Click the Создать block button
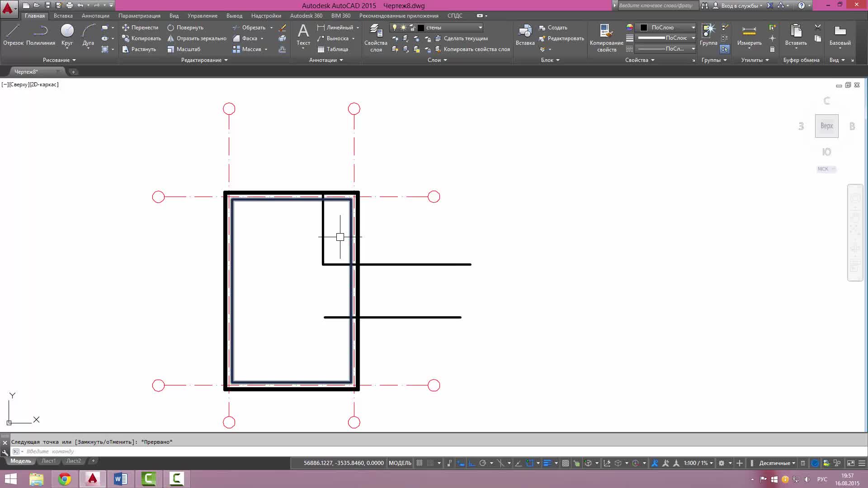The width and height of the screenshot is (868, 488). pyautogui.click(x=553, y=28)
